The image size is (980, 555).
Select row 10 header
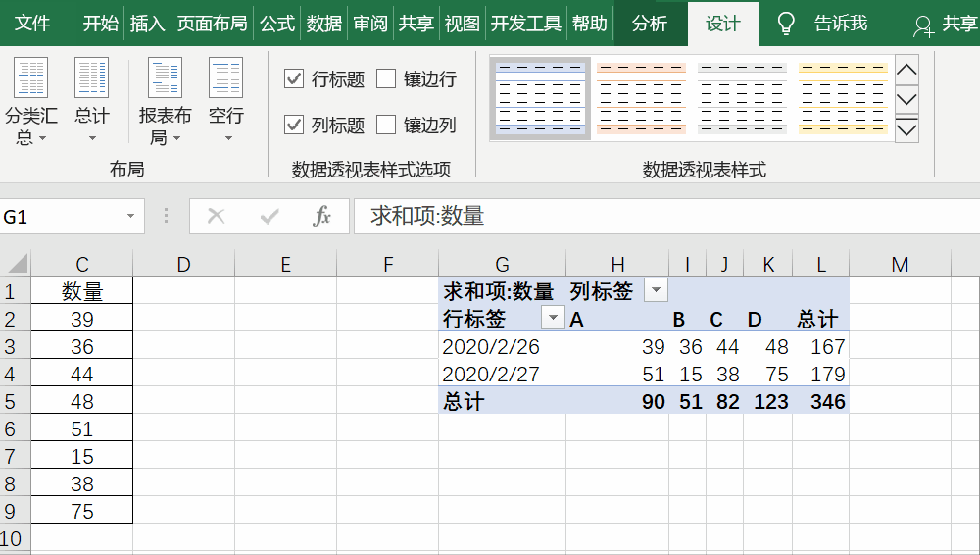coord(15,538)
